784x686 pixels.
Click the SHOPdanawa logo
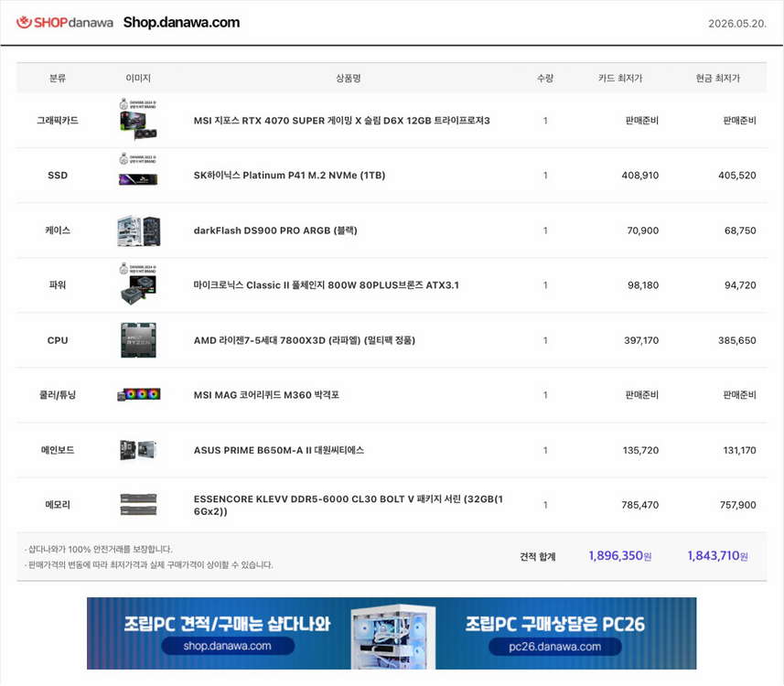tap(65, 23)
